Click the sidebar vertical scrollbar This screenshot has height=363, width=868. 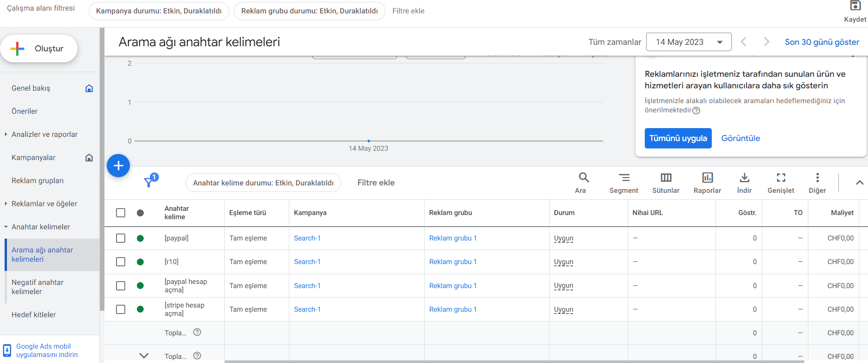point(102,169)
